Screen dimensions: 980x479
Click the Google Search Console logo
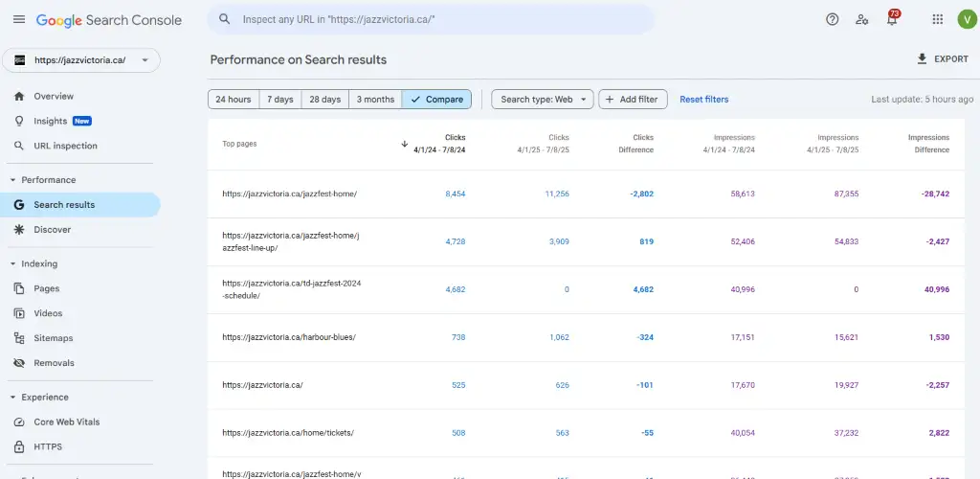pos(109,20)
